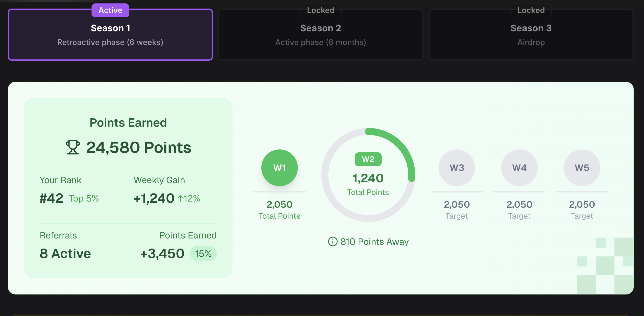
Task: Click the green W2 badge
Action: [368, 159]
